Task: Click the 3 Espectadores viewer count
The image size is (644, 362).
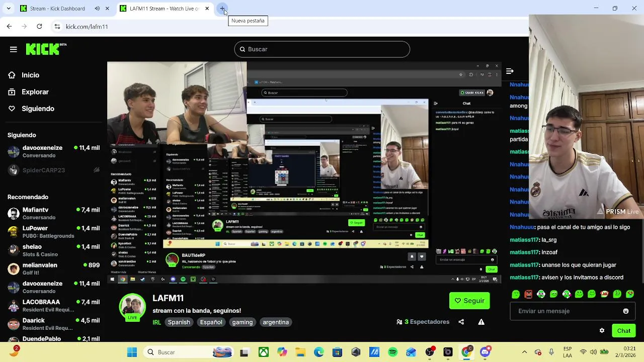Action: point(423,322)
